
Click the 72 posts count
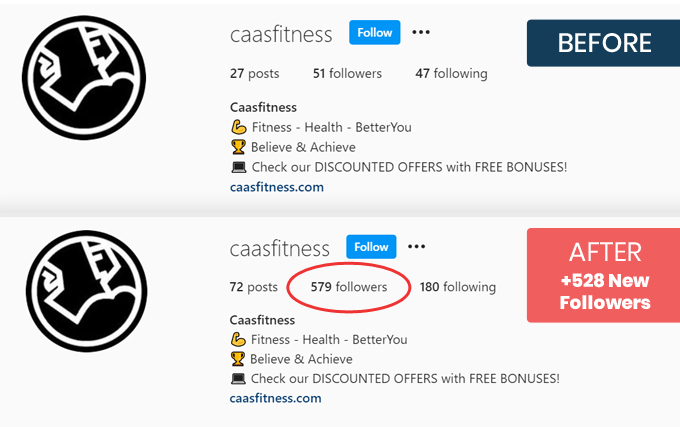tap(254, 287)
